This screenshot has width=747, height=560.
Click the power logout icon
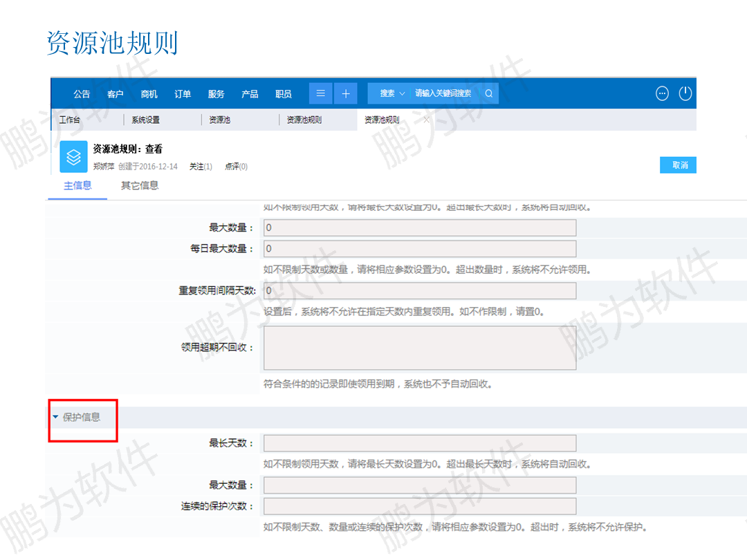click(685, 93)
